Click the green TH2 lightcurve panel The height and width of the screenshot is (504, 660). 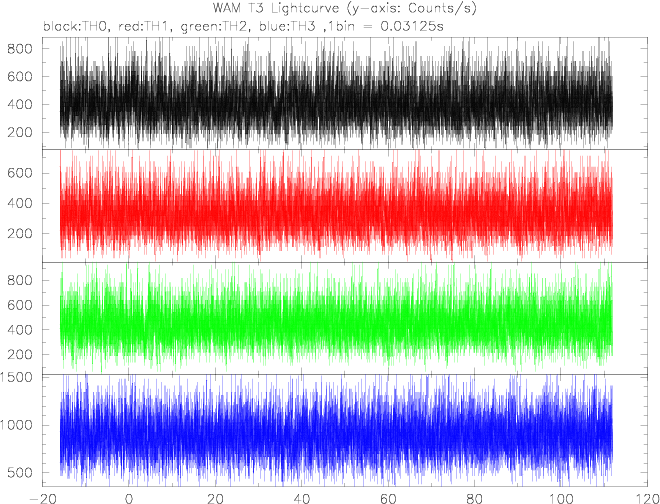[345, 318]
